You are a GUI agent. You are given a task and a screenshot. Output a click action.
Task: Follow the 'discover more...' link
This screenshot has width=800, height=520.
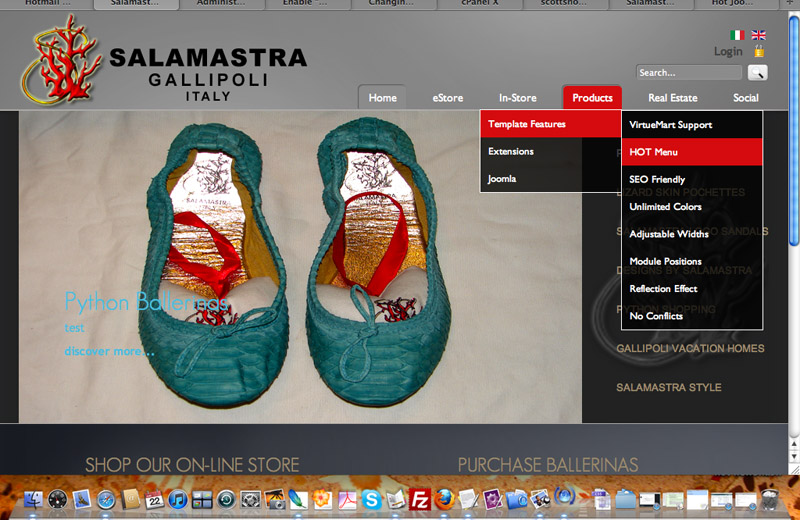tap(109, 351)
